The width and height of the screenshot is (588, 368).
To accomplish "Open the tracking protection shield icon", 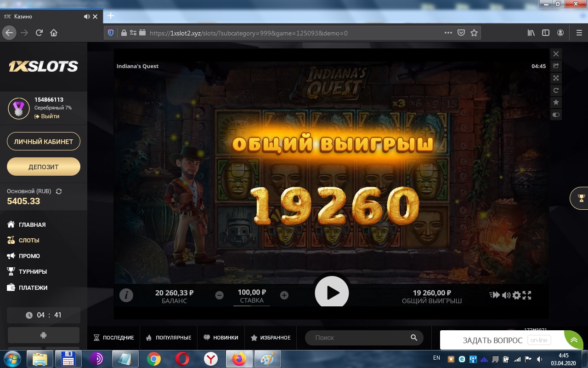I will pos(110,33).
